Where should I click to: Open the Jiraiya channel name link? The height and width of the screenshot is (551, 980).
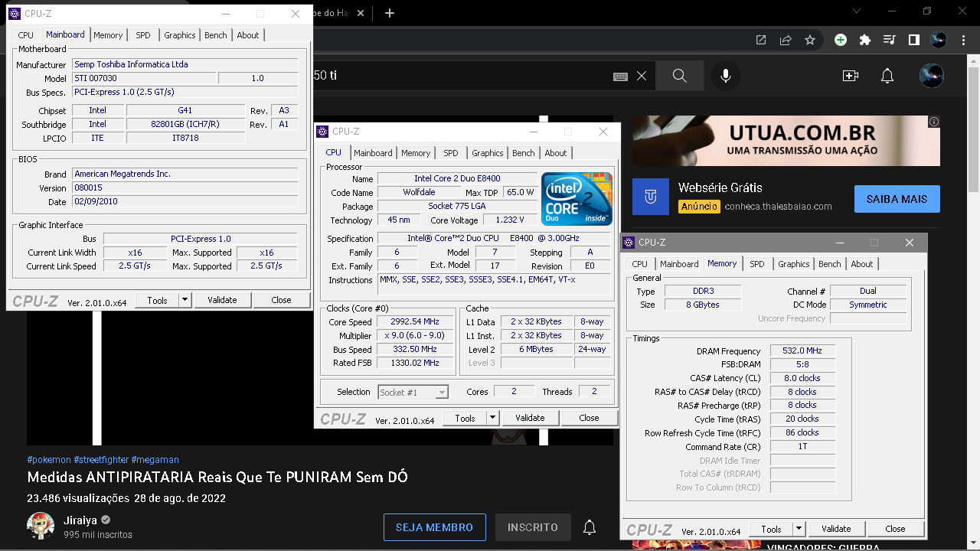[x=80, y=520]
